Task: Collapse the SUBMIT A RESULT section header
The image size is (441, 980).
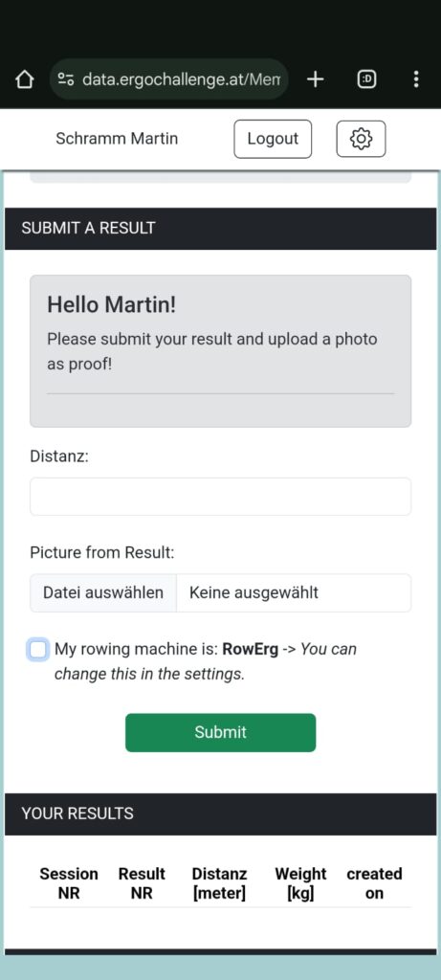Action: [220, 228]
